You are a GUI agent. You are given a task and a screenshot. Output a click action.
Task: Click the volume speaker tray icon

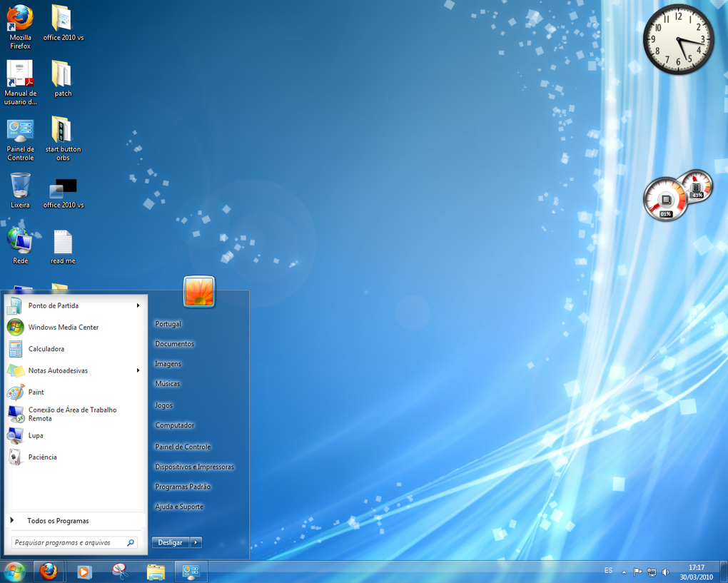665,572
